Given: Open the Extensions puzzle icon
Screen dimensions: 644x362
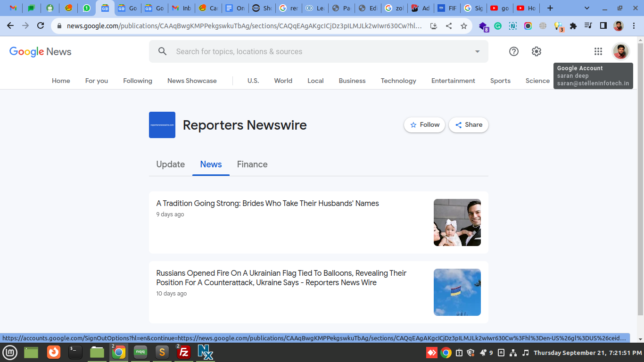Looking at the screenshot, I should tap(573, 26).
